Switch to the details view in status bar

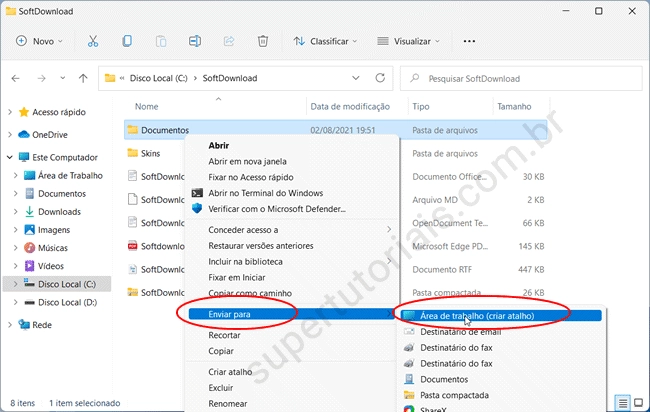point(623,402)
